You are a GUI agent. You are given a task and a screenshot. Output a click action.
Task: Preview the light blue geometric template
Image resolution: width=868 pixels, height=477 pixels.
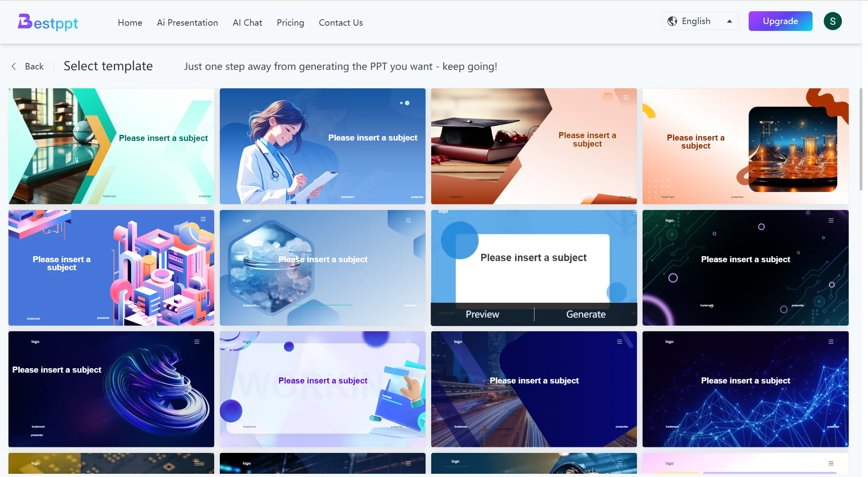482,313
